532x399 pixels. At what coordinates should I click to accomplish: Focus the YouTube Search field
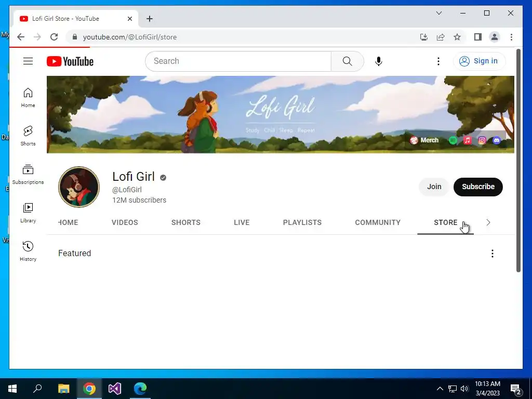[238, 61]
